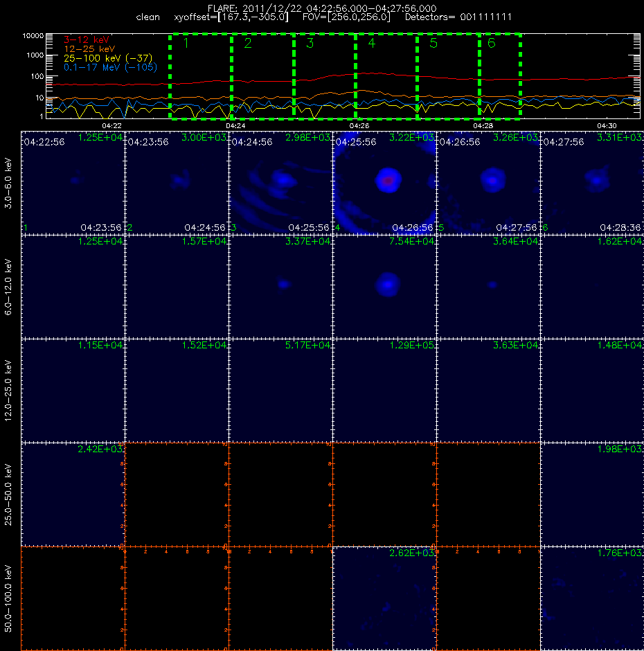644x651 pixels.
Task: Click the 1.76E+03 peak value
Action: [x=619, y=553]
